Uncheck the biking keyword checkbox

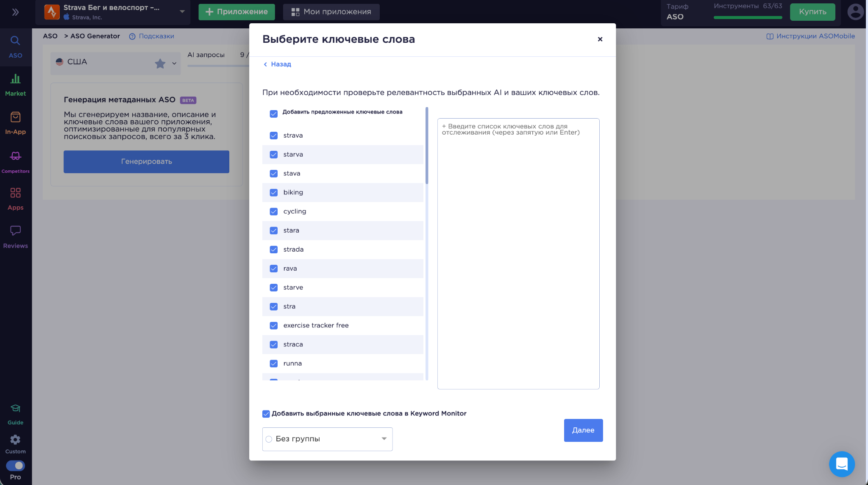(x=274, y=192)
